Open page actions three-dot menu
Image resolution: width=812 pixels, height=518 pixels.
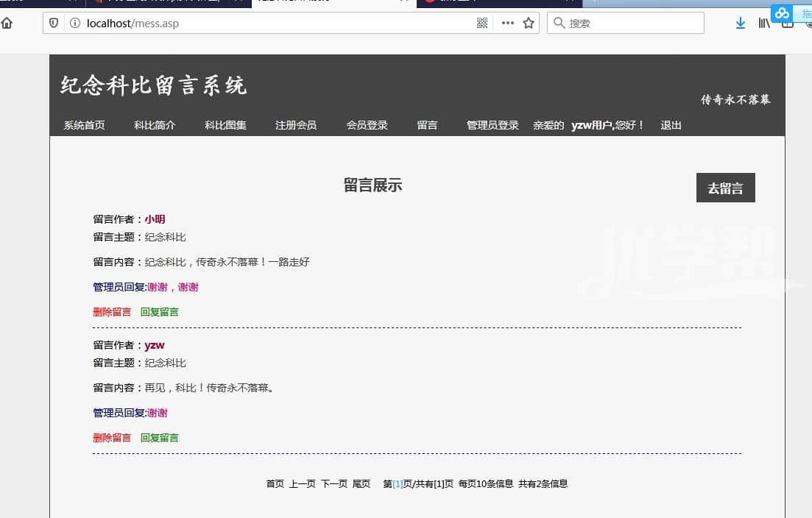(507, 24)
